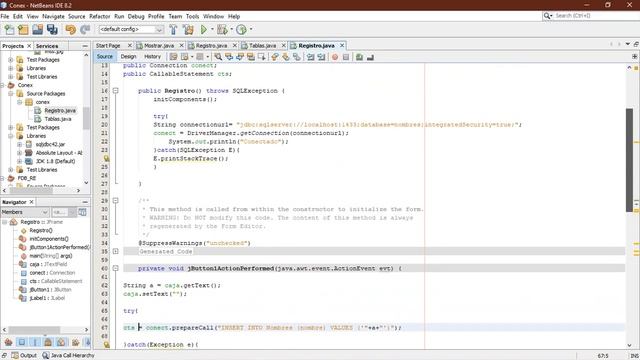Run project with the green play icon
This screenshot has height=360, width=640.
point(204,29)
